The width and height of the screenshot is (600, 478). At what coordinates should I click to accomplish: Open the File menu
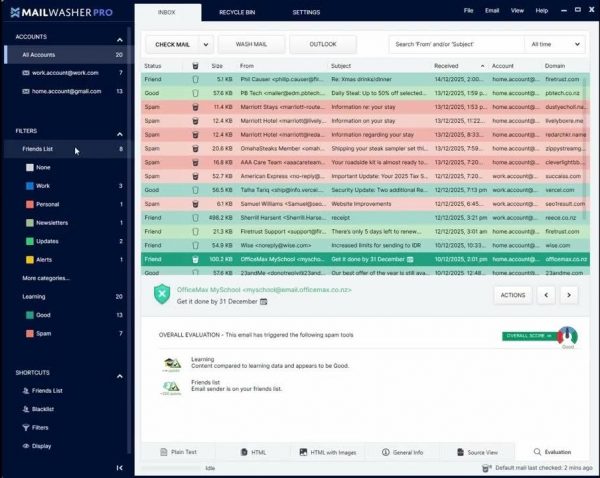click(468, 11)
